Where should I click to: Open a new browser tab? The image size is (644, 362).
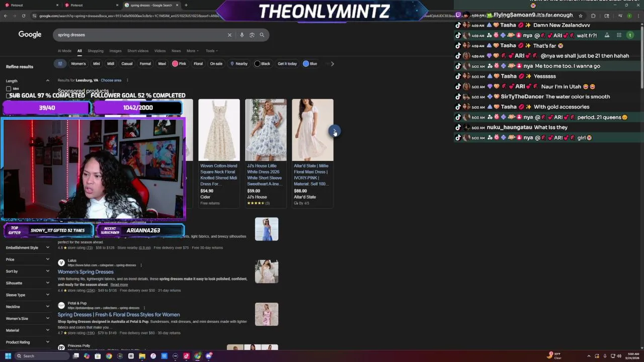[186, 5]
